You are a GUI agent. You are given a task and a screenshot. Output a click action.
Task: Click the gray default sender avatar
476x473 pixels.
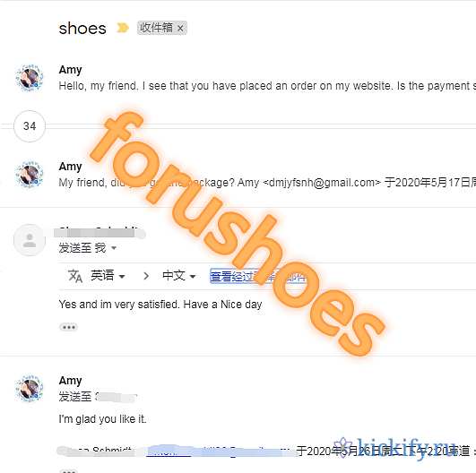click(x=30, y=240)
